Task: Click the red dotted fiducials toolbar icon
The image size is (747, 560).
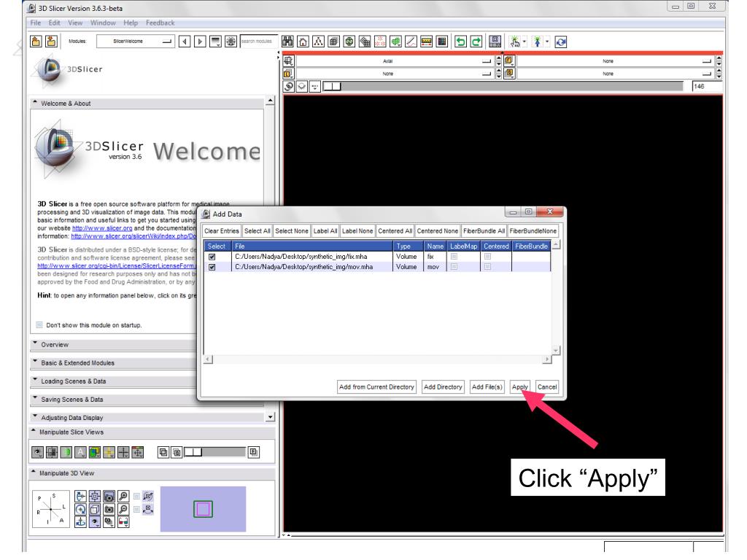Action: (380, 42)
